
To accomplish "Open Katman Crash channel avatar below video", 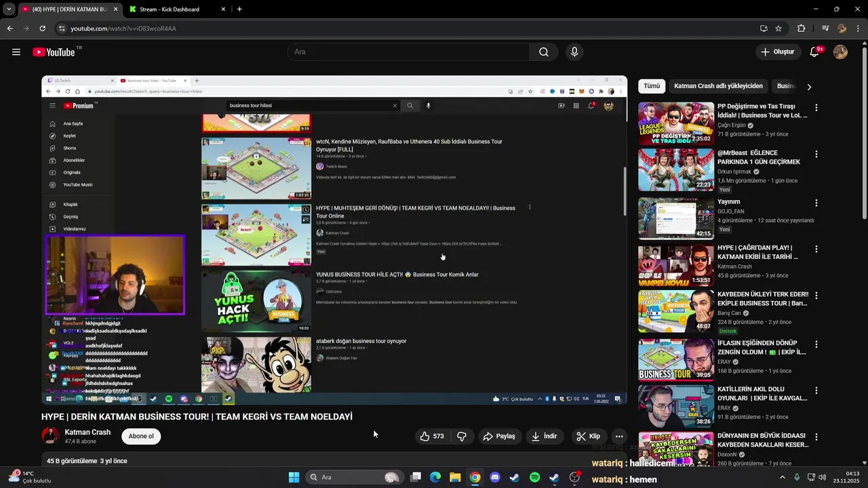I will point(50,436).
